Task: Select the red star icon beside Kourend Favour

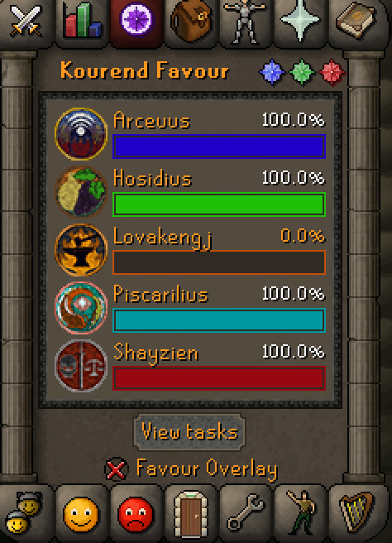Action: point(332,72)
